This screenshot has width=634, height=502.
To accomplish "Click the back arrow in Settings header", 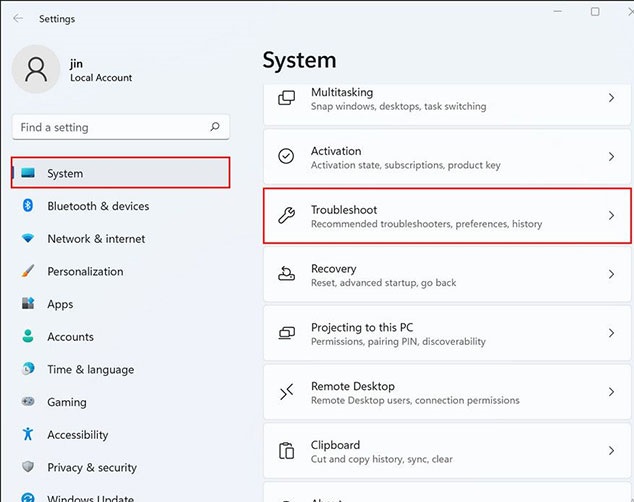I will click(18, 19).
